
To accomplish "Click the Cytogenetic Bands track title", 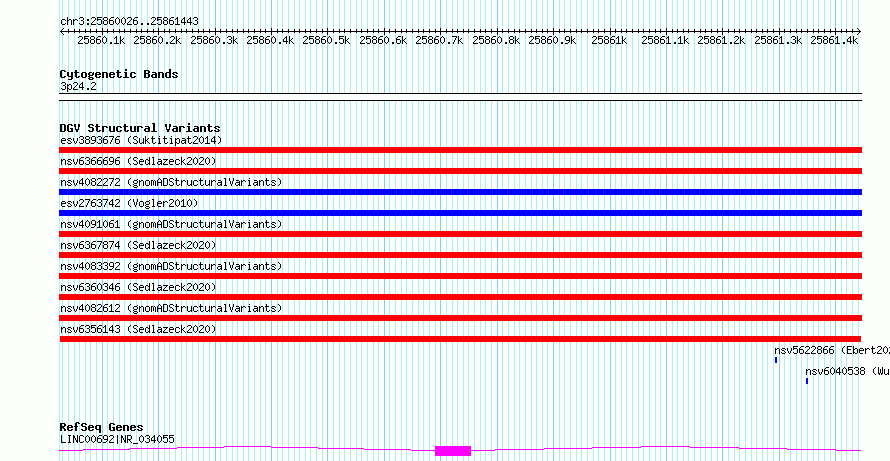I will pyautogui.click(x=119, y=74).
